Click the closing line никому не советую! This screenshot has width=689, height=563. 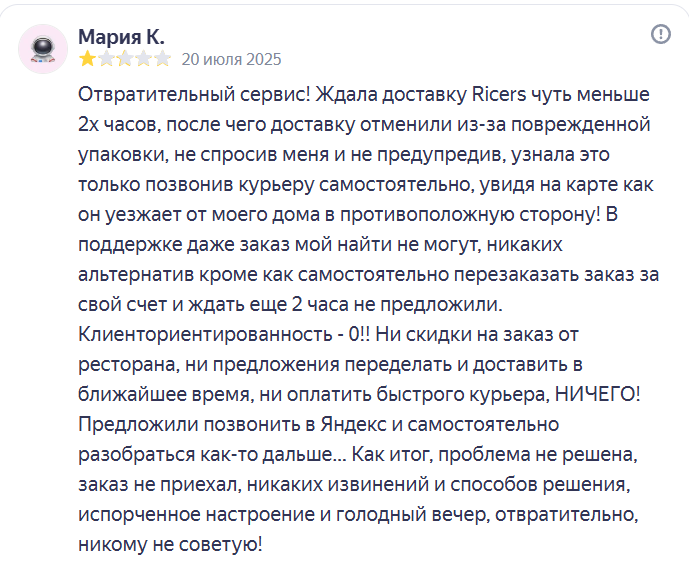[170, 545]
